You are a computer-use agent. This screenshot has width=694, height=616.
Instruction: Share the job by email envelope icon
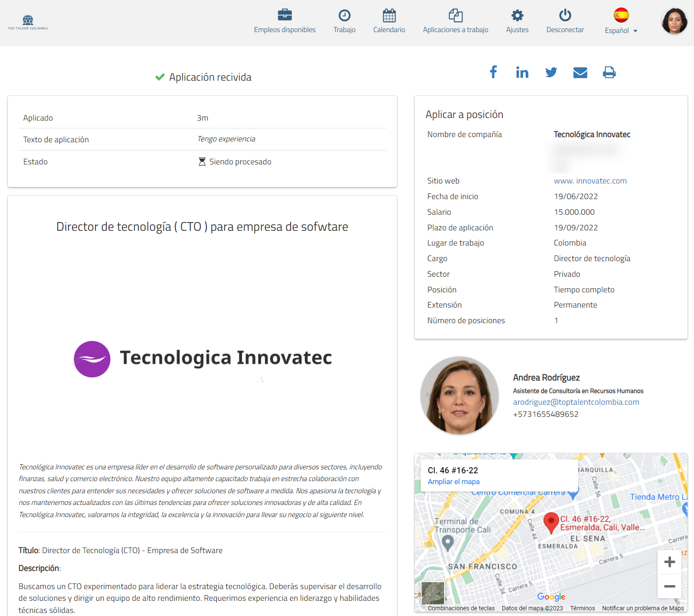[x=580, y=72]
